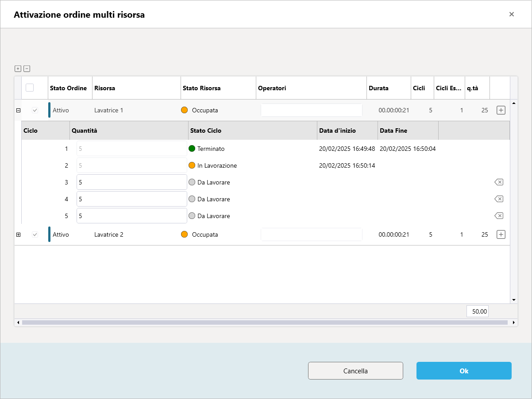Screen dimensions: 532x399
Task: Click the total quantity 50,00 field
Action: [478, 311]
